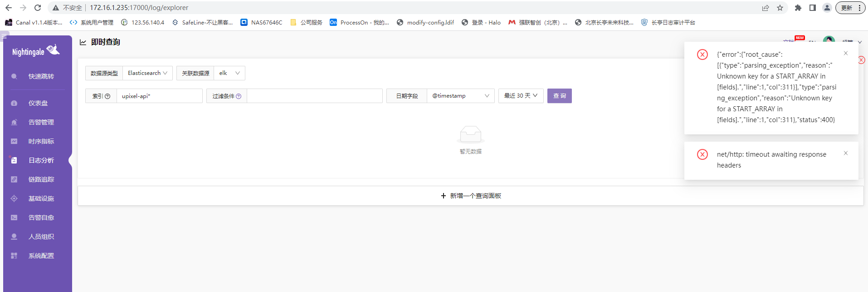
Task: Reload the current page
Action: [38, 8]
